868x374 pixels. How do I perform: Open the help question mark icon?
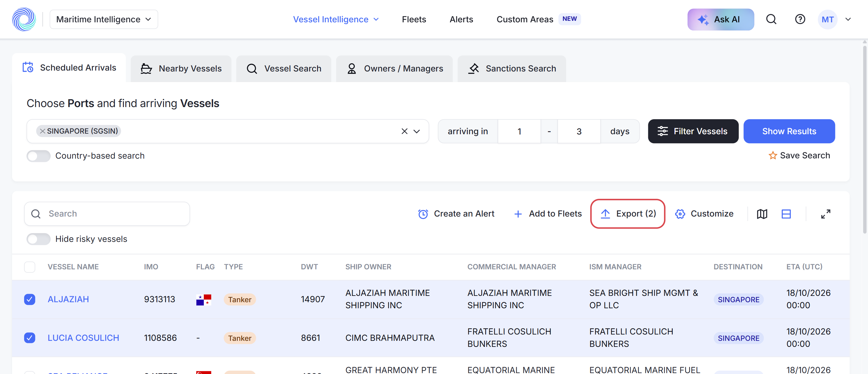coord(800,19)
